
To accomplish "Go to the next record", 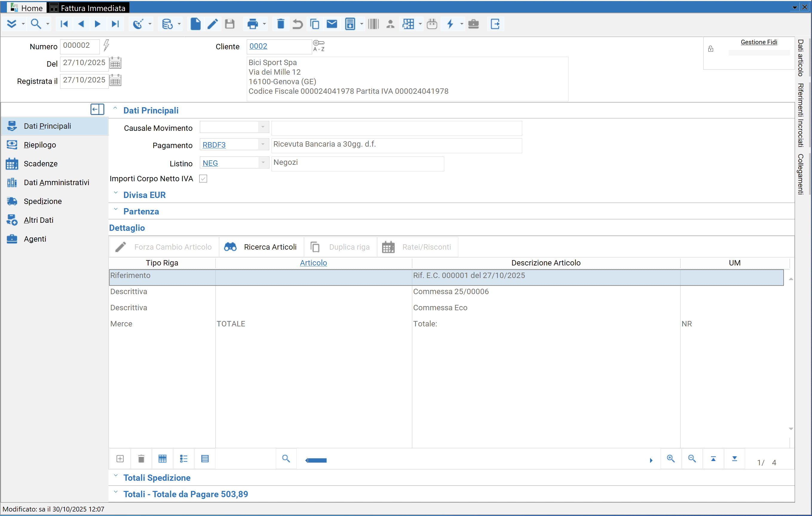I will pos(98,24).
